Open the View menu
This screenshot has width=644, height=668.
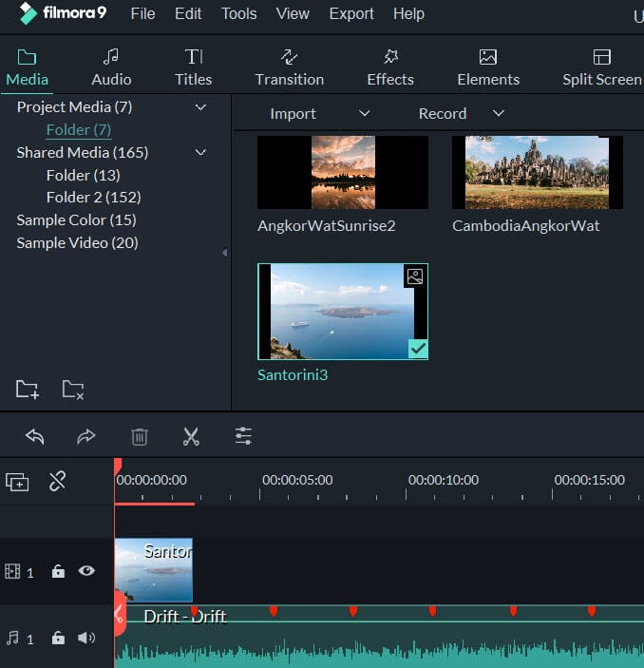pyautogui.click(x=293, y=14)
